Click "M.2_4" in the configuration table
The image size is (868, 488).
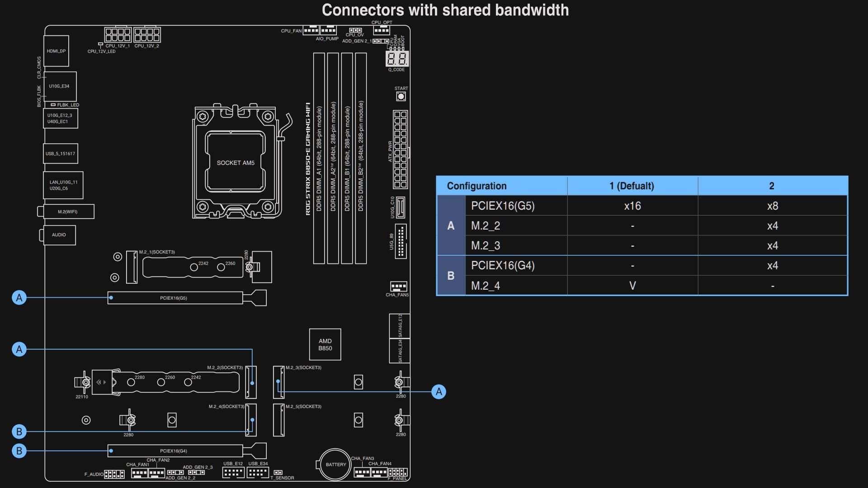(x=486, y=286)
